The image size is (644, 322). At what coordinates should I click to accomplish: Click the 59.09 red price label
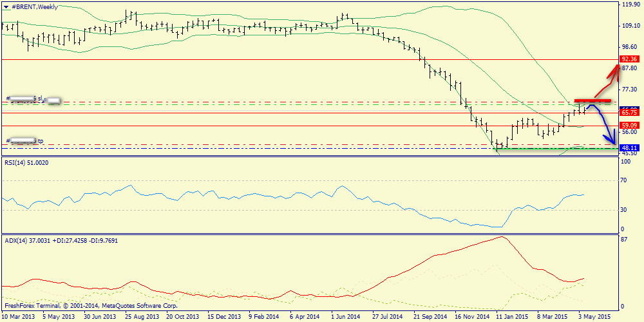coord(629,125)
